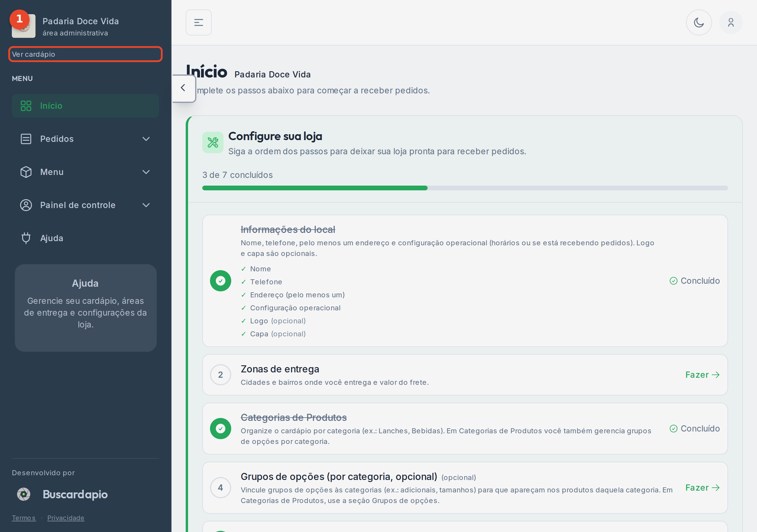Click the Início page heading
Screen dimensions: 757x532
coord(207,72)
